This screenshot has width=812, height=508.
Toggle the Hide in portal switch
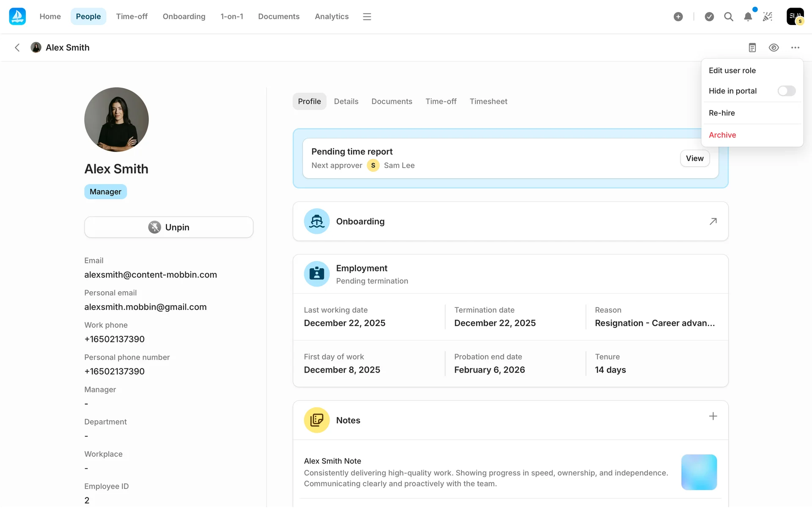(x=786, y=91)
